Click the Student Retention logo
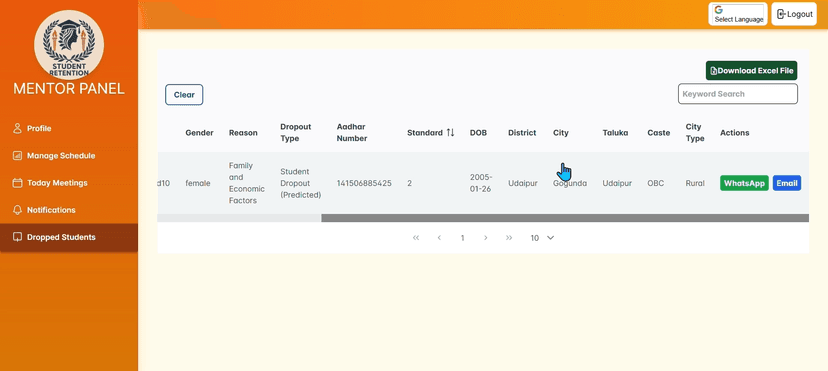Image resolution: width=828 pixels, height=371 pixels. tap(69, 44)
